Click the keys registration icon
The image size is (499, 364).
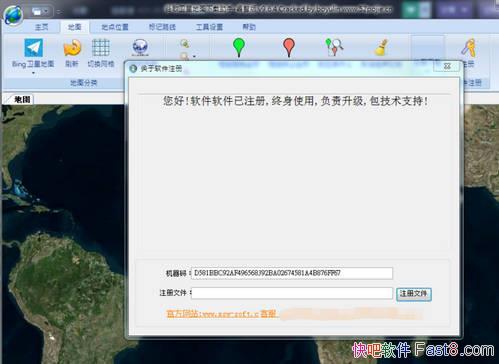pos(469,47)
